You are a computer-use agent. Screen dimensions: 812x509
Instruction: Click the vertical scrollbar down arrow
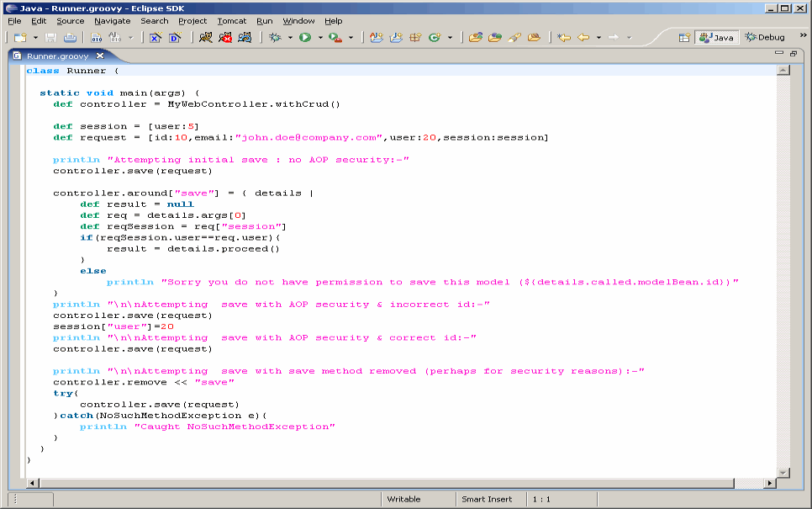click(783, 474)
